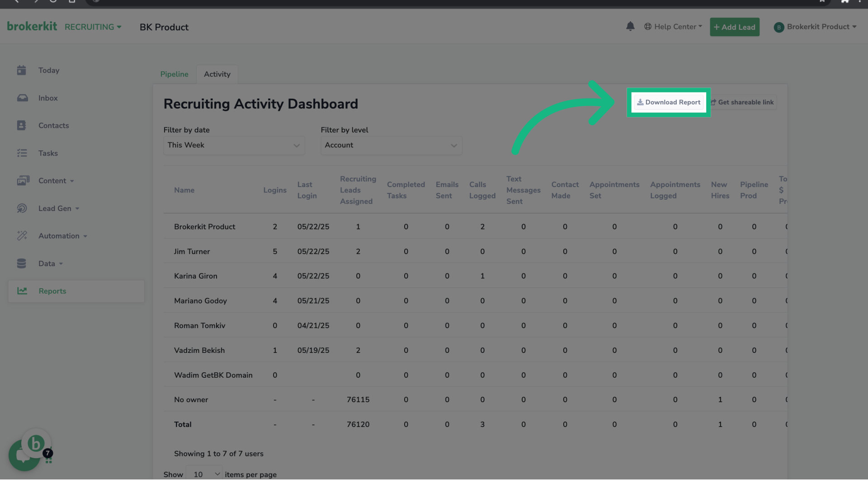Open Inbox from the sidebar
This screenshot has height=488, width=868.
point(48,98)
